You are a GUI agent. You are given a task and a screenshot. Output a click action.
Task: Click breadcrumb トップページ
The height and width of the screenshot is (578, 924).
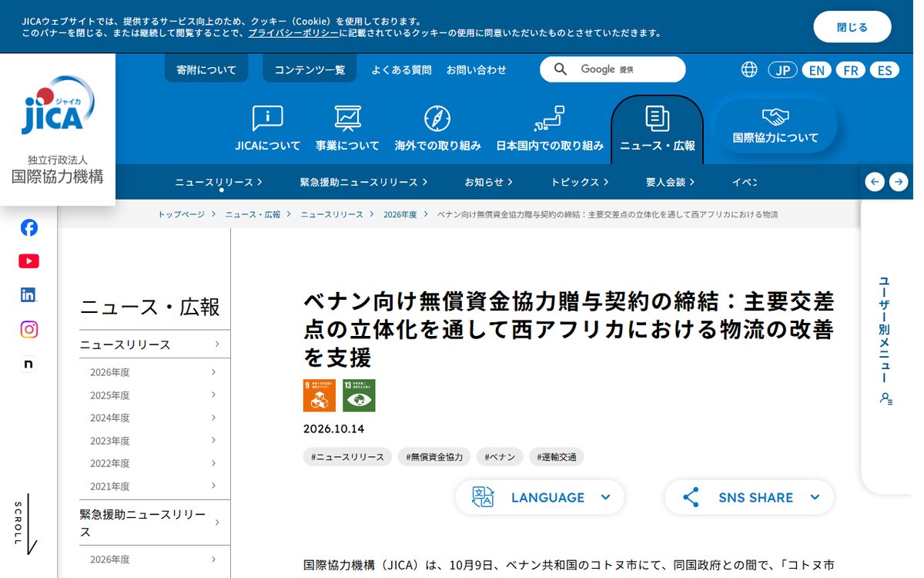[x=182, y=214]
